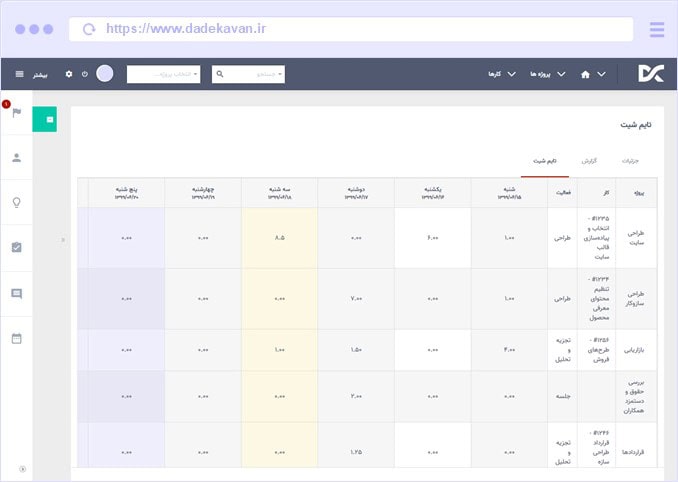
Task: Open the checklist tasks sidebar icon
Action: pos(16,247)
